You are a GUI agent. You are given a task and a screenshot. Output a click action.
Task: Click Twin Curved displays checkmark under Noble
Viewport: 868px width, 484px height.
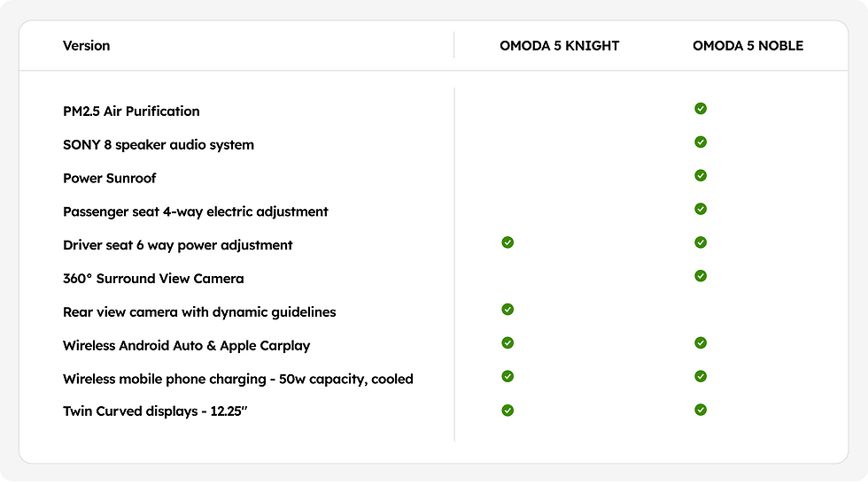[701, 410]
